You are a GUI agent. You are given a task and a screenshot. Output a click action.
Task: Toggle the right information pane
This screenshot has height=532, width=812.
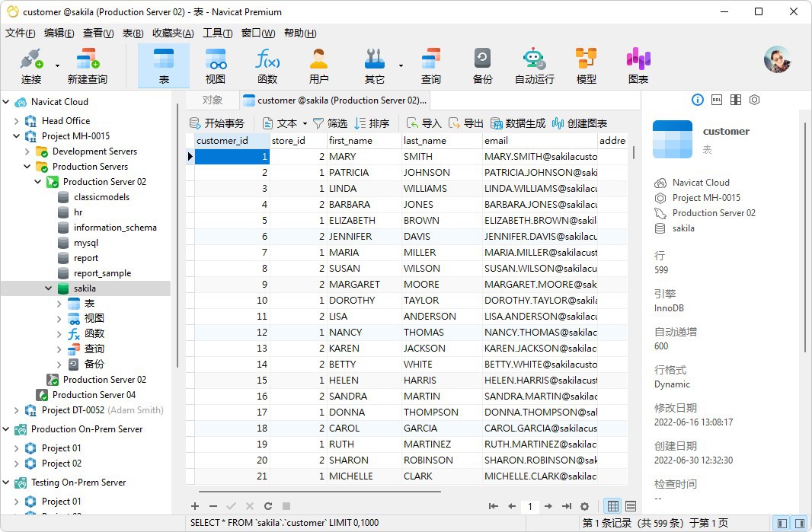[x=800, y=523]
